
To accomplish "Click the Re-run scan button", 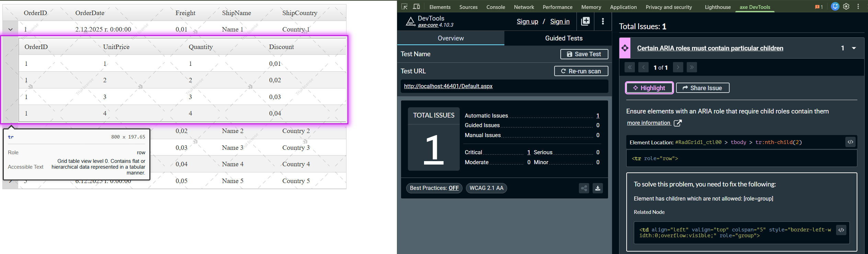I will pyautogui.click(x=581, y=71).
